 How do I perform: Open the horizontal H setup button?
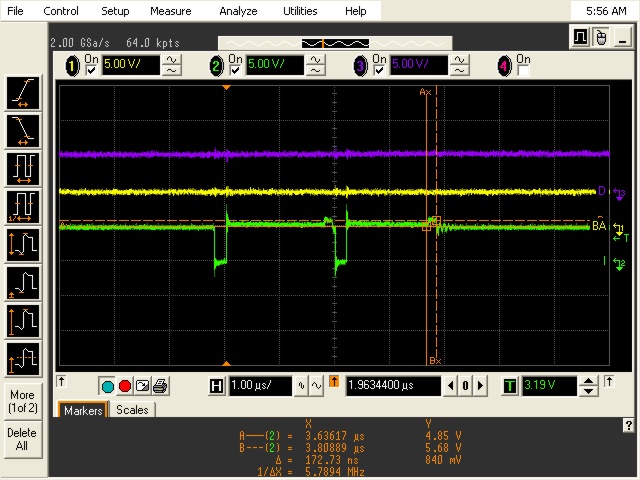216,386
